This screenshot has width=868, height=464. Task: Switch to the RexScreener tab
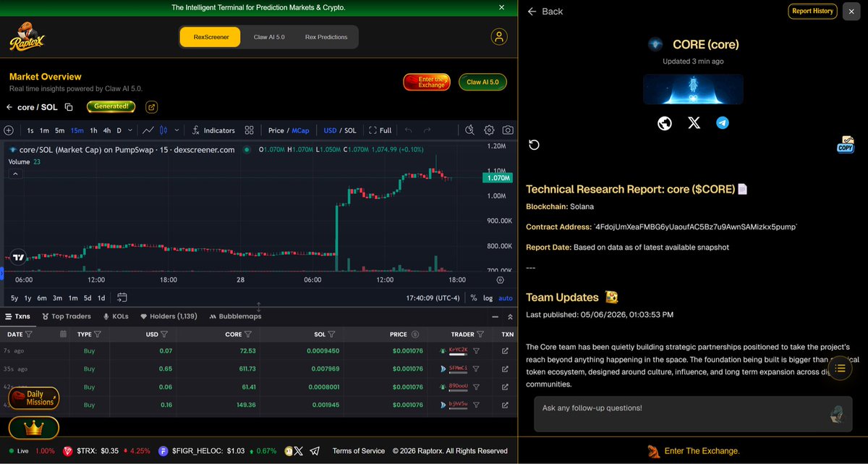coord(210,37)
